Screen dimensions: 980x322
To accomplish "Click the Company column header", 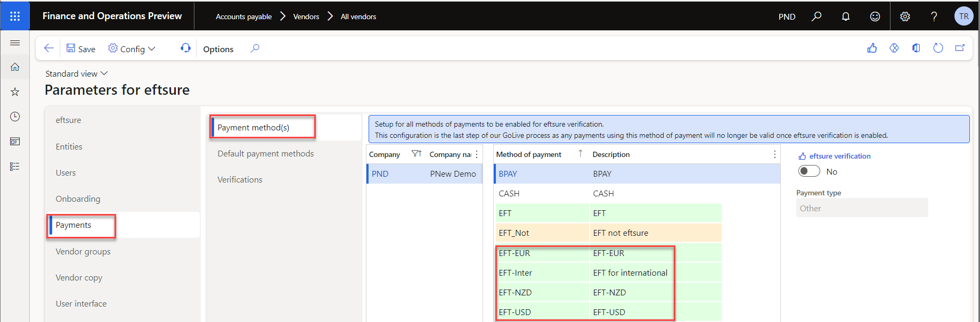I will tap(385, 154).
